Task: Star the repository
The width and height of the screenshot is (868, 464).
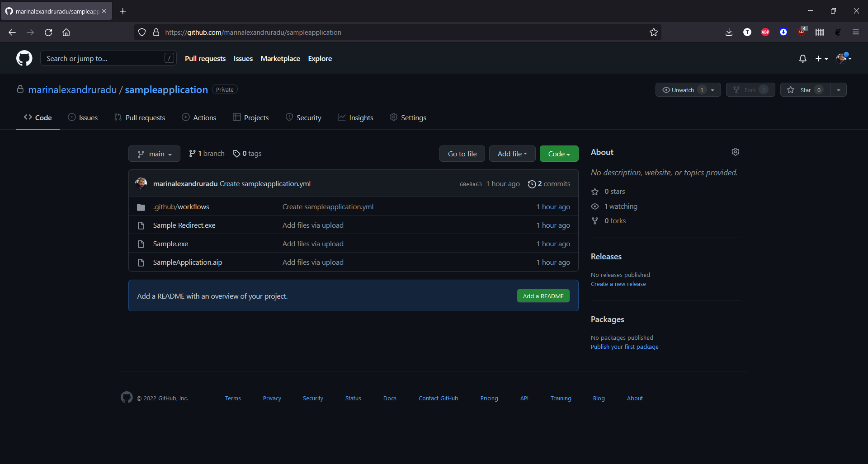Action: [x=806, y=90]
